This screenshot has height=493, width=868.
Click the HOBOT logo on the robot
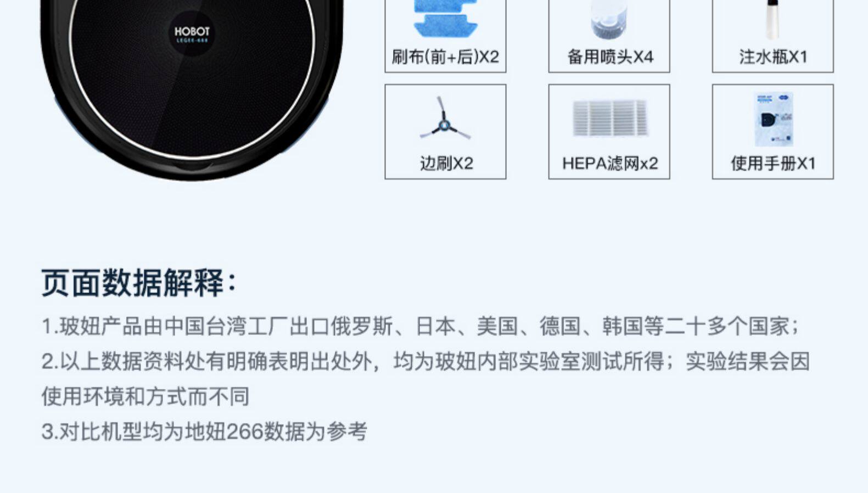click(192, 33)
